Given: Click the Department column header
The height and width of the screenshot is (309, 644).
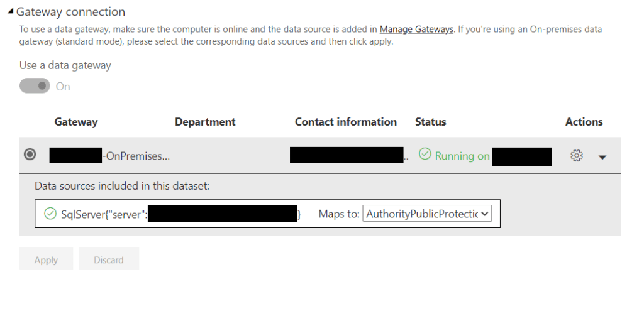Looking at the screenshot, I should pos(205,122).
